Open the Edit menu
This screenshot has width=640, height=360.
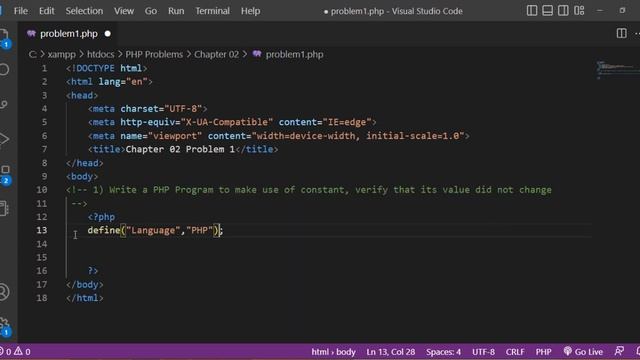click(47, 11)
